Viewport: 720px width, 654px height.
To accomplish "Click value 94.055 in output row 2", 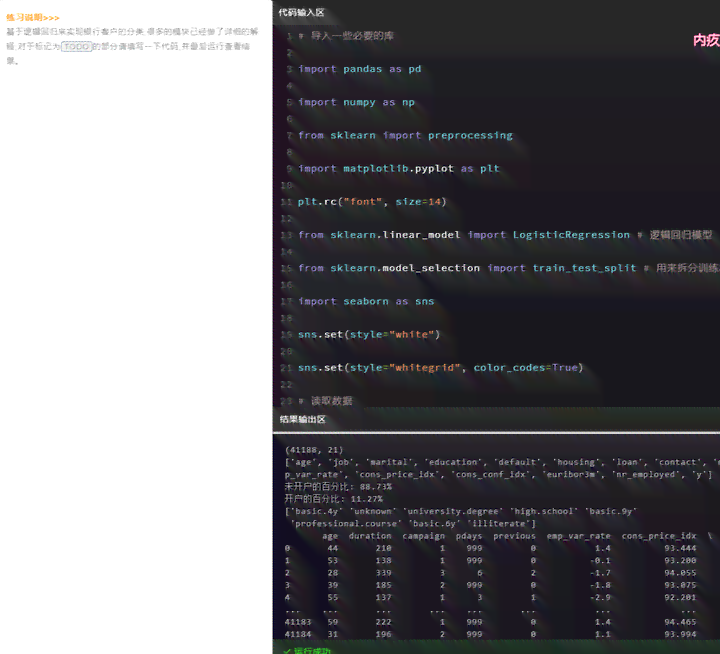I will pos(680,573).
